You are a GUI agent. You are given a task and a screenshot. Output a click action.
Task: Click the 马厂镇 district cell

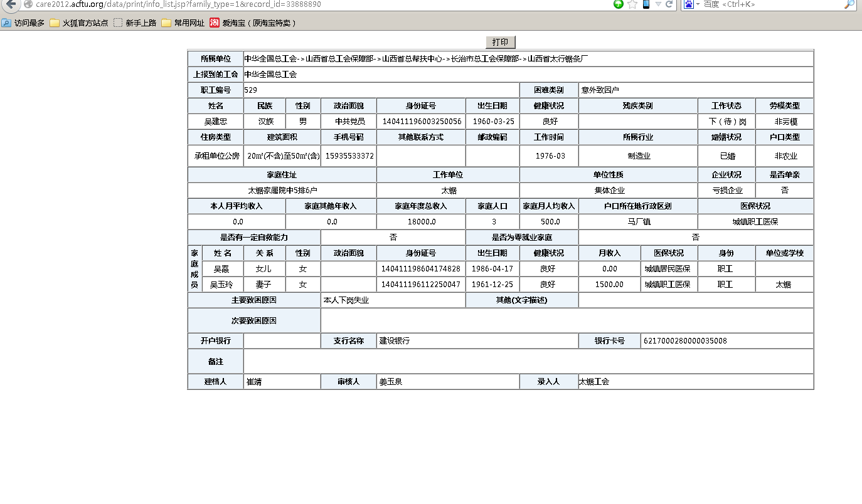click(638, 222)
